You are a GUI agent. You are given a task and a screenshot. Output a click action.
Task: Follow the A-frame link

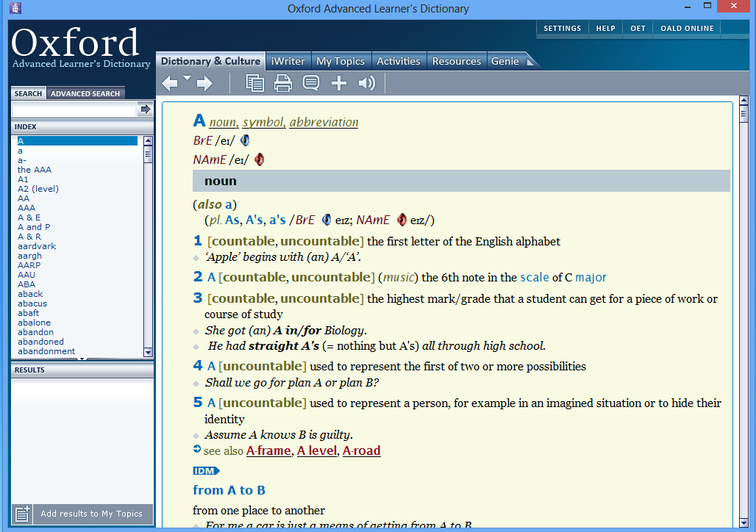(x=268, y=450)
